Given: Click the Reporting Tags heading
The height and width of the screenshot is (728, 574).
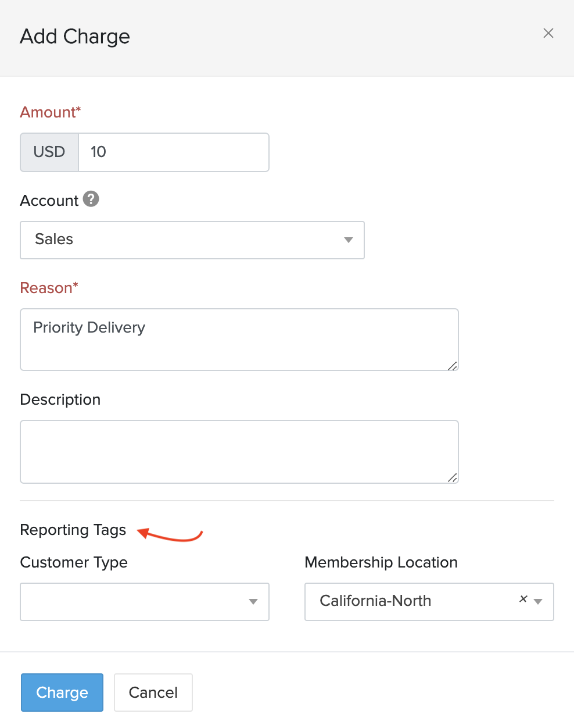Looking at the screenshot, I should pos(73,530).
